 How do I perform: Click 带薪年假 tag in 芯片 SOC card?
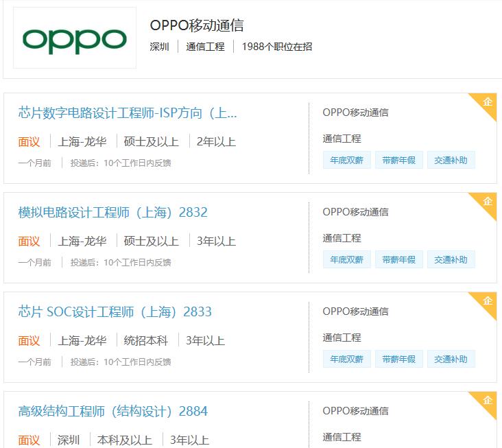399,359
